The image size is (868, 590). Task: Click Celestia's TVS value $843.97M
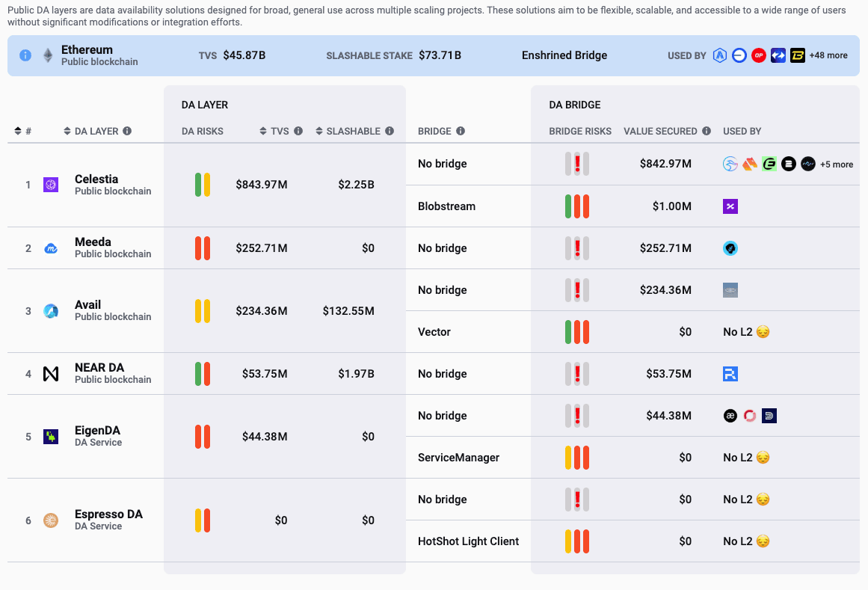261,185
